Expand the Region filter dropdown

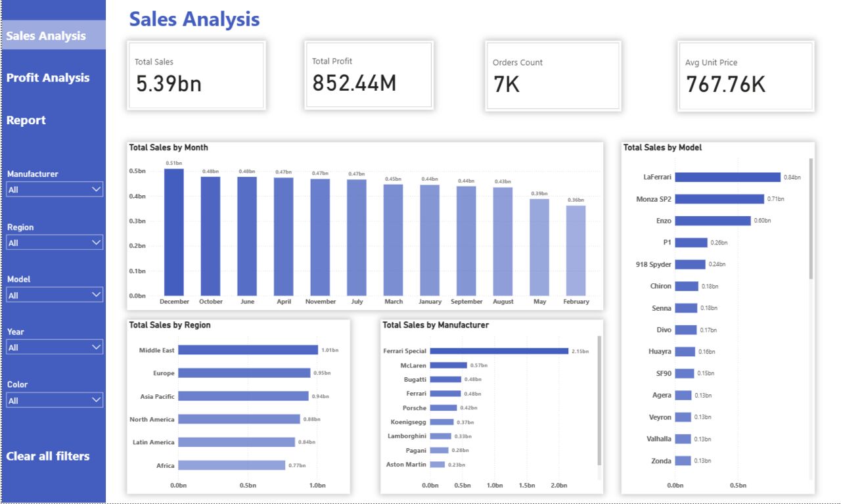[x=55, y=242]
